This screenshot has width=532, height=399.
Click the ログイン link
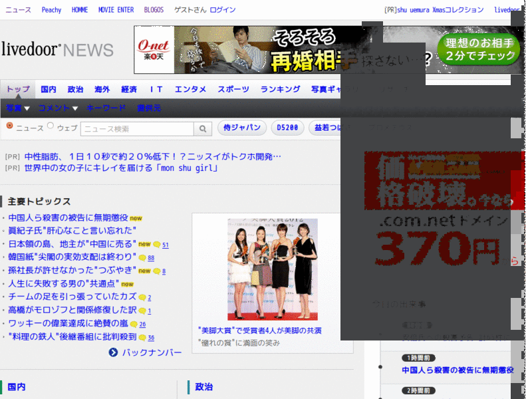[223, 10]
